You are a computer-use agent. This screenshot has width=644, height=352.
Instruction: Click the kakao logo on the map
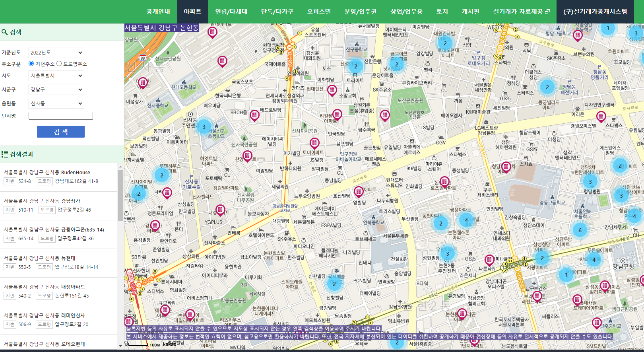coord(170,344)
